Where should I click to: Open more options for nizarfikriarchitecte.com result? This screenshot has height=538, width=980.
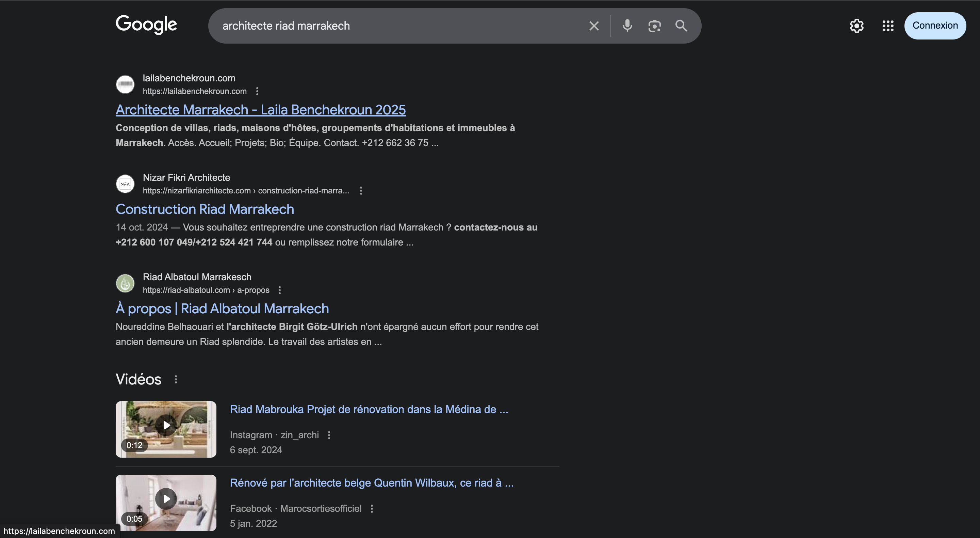361,191
